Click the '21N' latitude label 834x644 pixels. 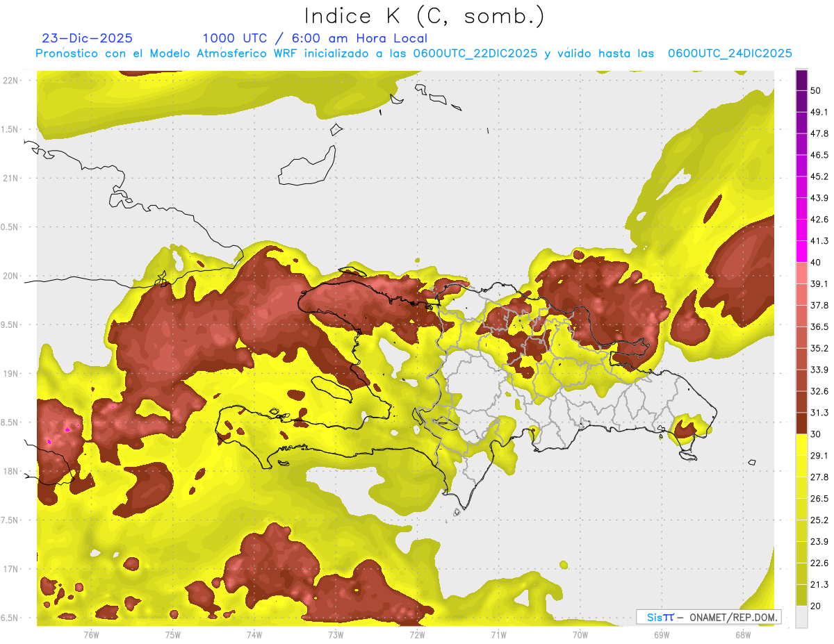10,178
